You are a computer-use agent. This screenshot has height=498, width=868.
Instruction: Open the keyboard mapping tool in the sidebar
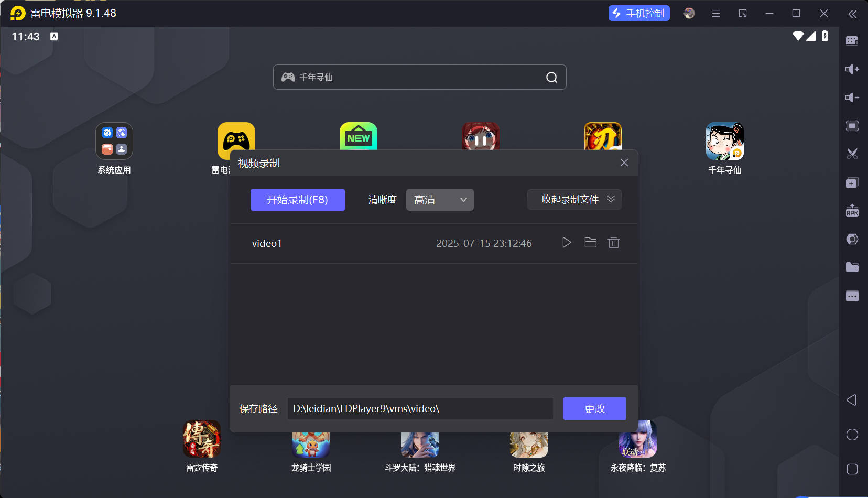(x=852, y=40)
